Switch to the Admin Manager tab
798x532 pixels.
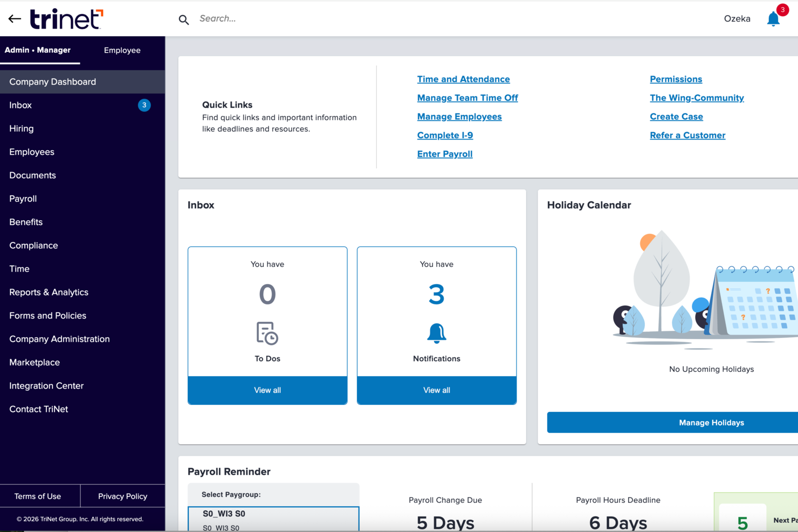37,50
